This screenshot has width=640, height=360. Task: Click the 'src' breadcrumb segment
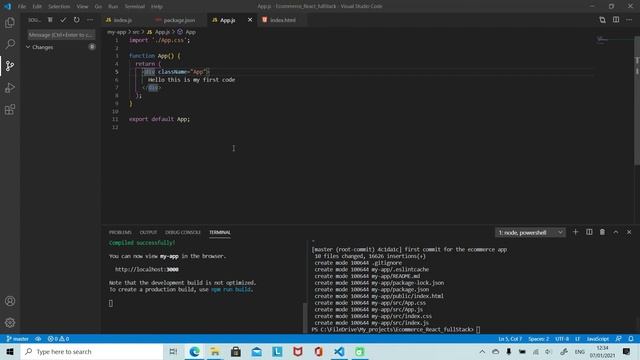[136, 32]
